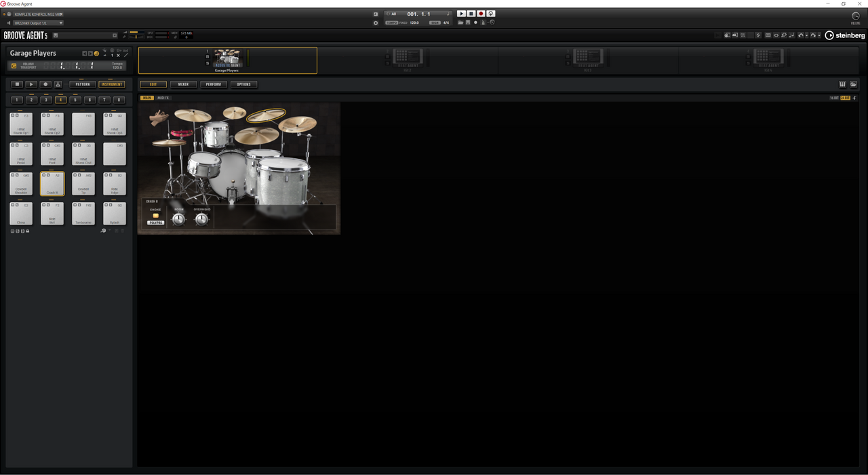This screenshot has width=868, height=475.
Task: Stop the pattern player
Action: (x=18, y=84)
